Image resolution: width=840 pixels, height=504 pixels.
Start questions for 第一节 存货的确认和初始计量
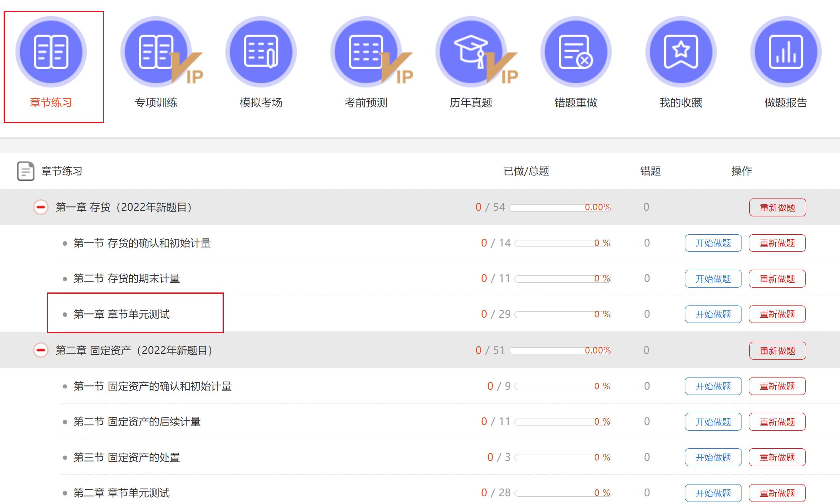click(713, 243)
